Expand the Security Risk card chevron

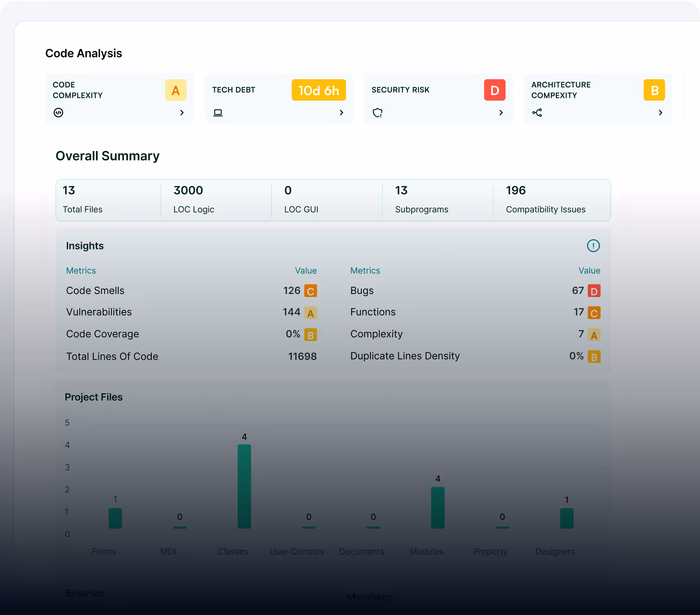click(x=501, y=113)
